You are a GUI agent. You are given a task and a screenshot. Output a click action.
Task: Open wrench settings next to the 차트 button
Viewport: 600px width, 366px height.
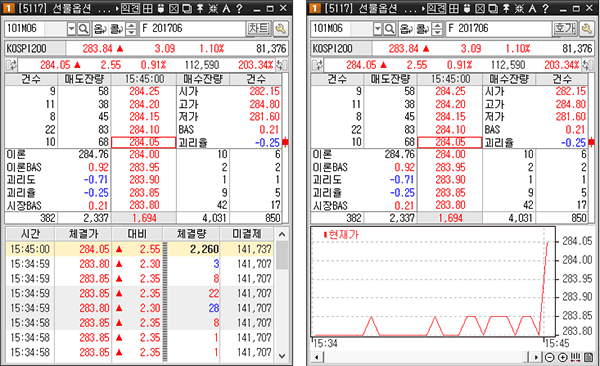[x=280, y=28]
